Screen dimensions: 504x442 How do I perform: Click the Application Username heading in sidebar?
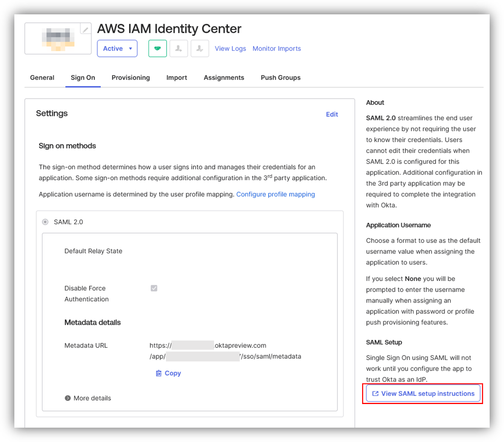[x=398, y=225]
